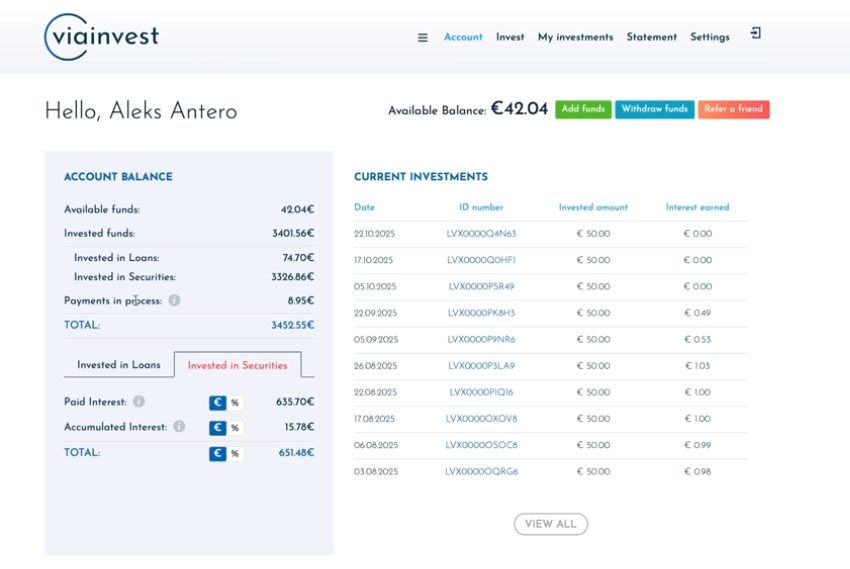Image resolution: width=850 pixels, height=569 pixels.
Task: Click Invested in Loans value 74.70€
Action: click(298, 257)
